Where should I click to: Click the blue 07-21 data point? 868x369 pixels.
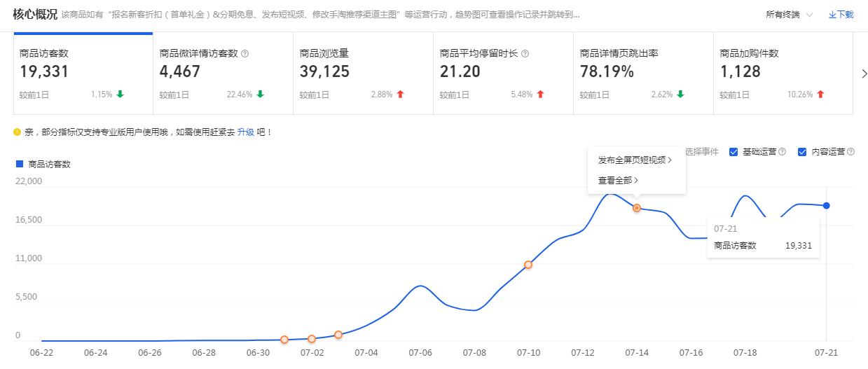pos(827,205)
